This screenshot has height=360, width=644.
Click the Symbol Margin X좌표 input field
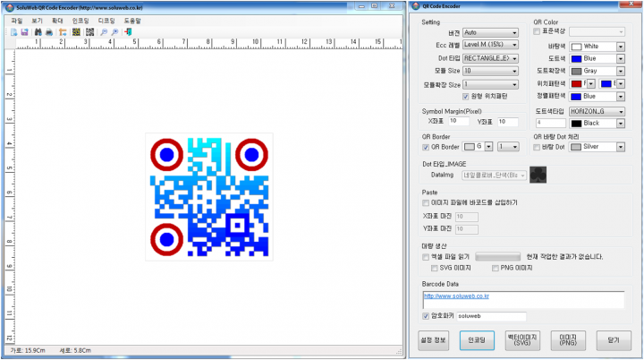[x=458, y=122]
